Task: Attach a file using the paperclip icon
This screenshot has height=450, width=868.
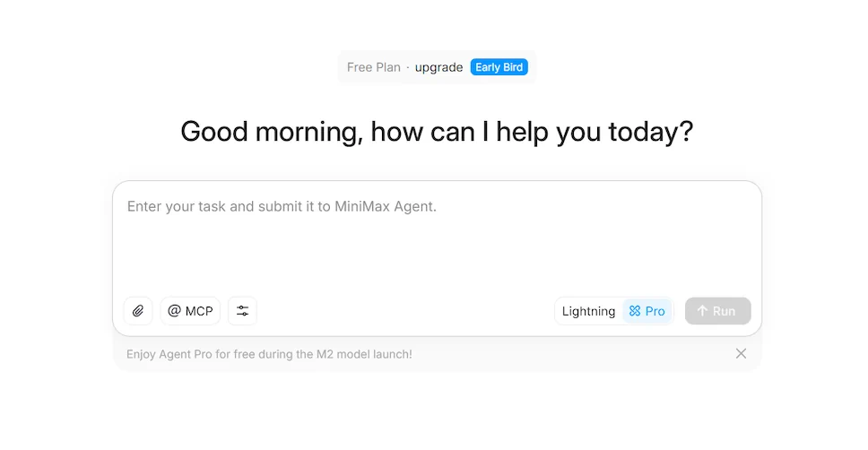Action: point(138,311)
